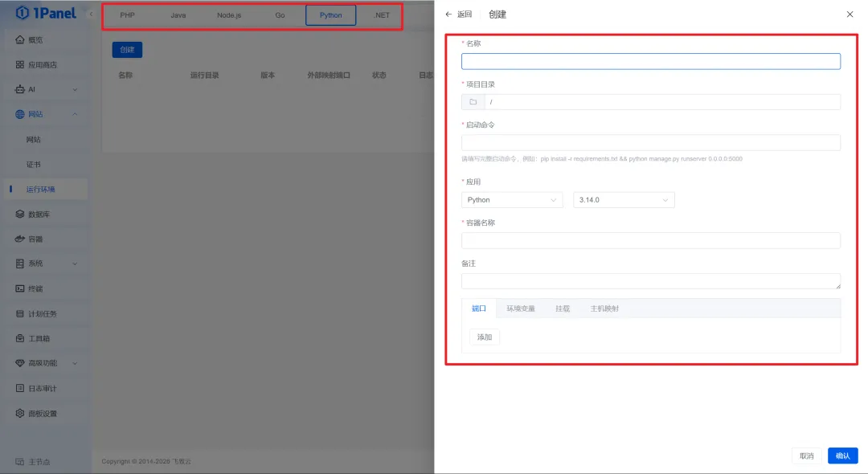Open 应用商店 app store icon

(x=20, y=65)
